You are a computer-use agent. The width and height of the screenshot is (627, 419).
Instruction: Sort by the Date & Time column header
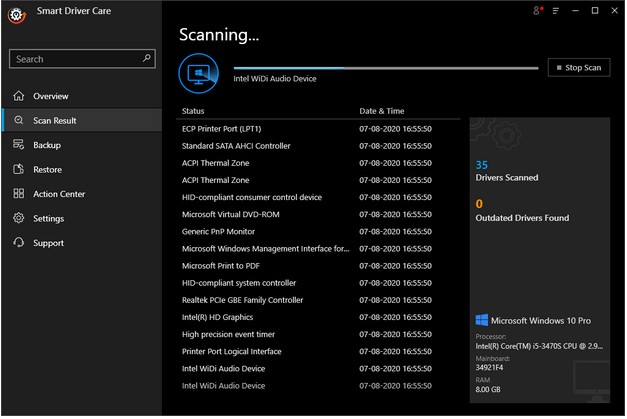click(382, 110)
